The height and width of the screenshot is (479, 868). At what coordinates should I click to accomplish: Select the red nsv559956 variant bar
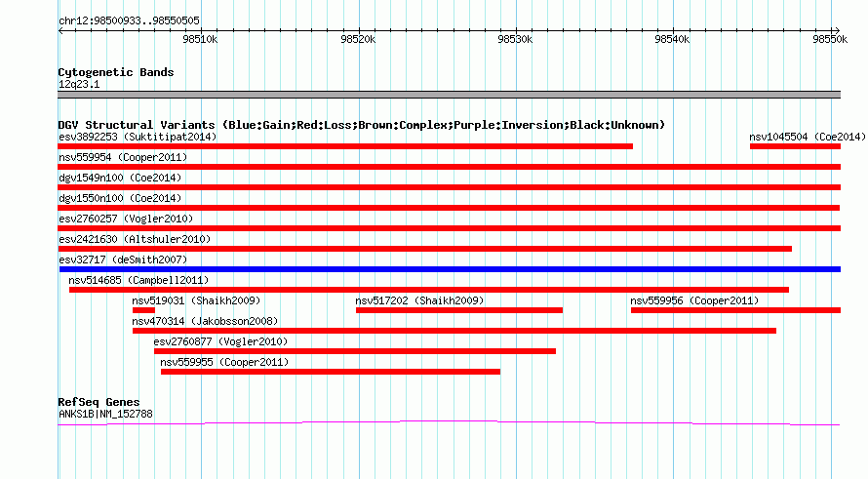tap(735, 310)
